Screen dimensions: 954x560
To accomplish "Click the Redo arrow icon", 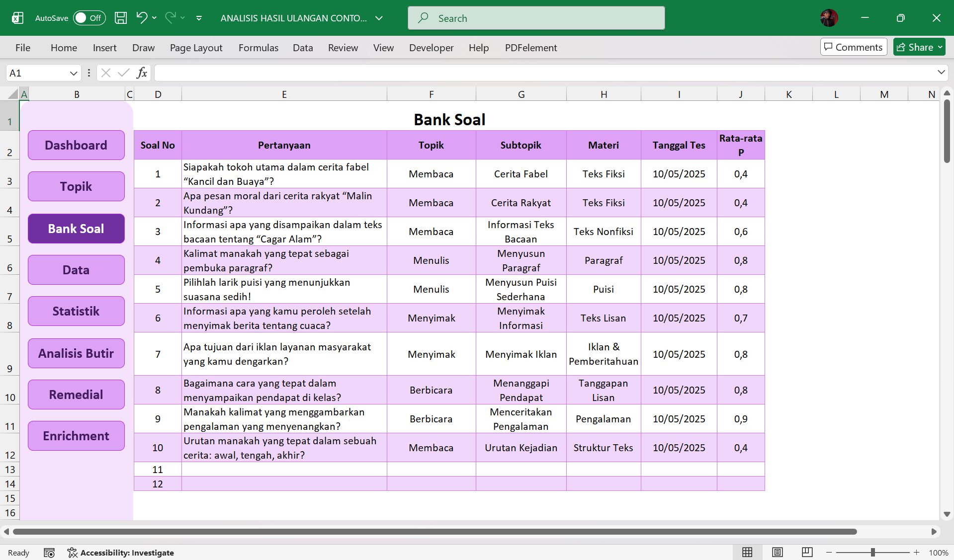I will [x=171, y=18].
